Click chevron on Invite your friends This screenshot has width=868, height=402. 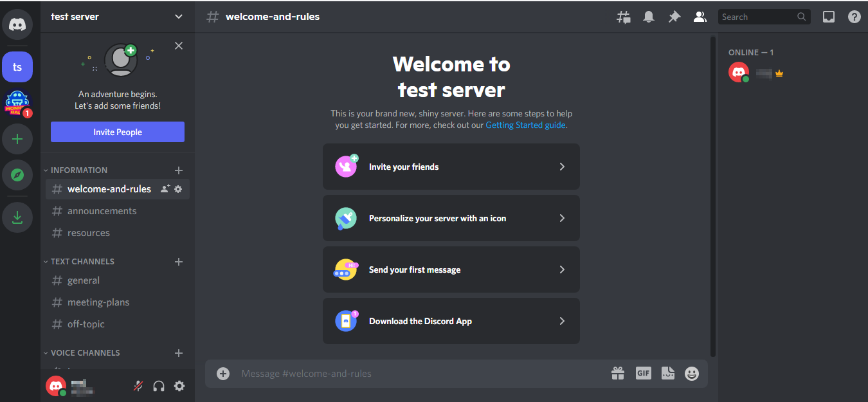click(x=562, y=167)
